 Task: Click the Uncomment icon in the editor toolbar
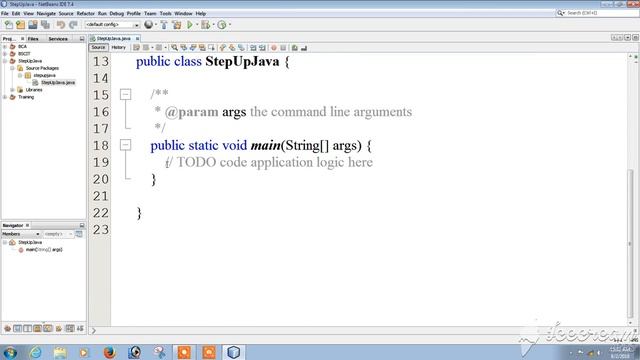click(304, 48)
